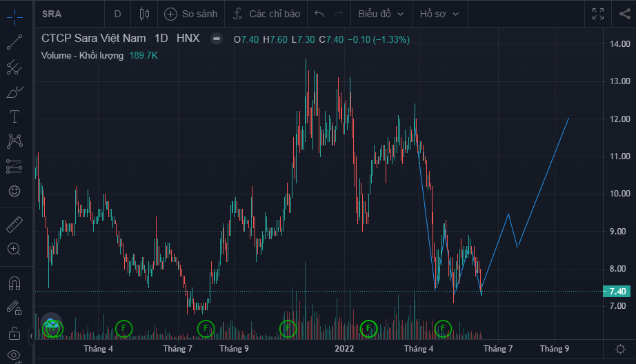Enter fullscreen mode for the chart
This screenshot has height=364, width=636.
[x=597, y=14]
